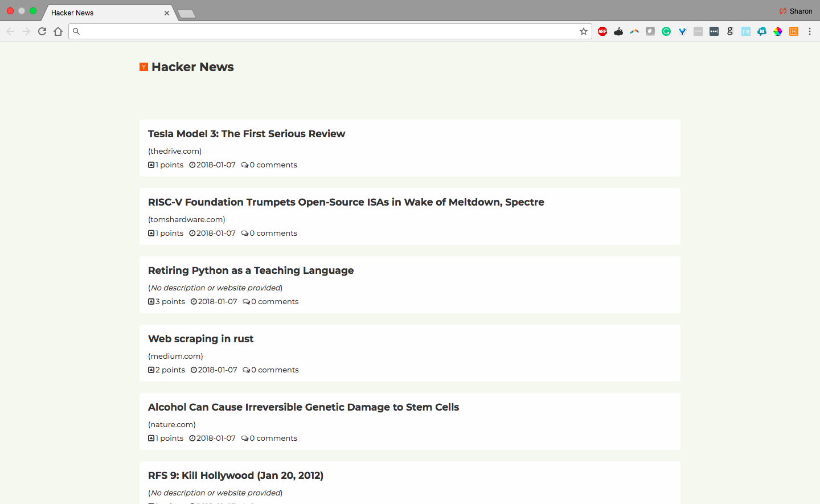Go to the browser home page
Image resolution: width=820 pixels, height=504 pixels.
pyautogui.click(x=58, y=31)
